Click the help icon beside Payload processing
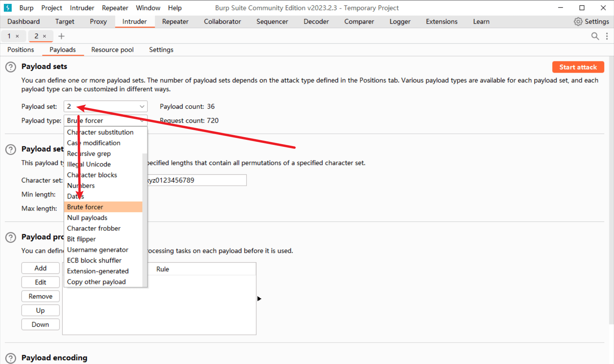Image resolution: width=614 pixels, height=364 pixels. coord(11,237)
